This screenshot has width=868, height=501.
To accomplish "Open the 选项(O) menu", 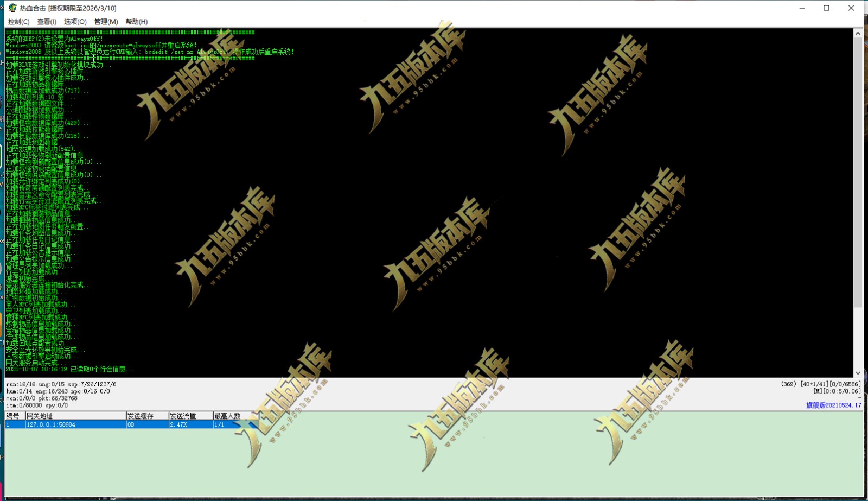I will coord(75,22).
